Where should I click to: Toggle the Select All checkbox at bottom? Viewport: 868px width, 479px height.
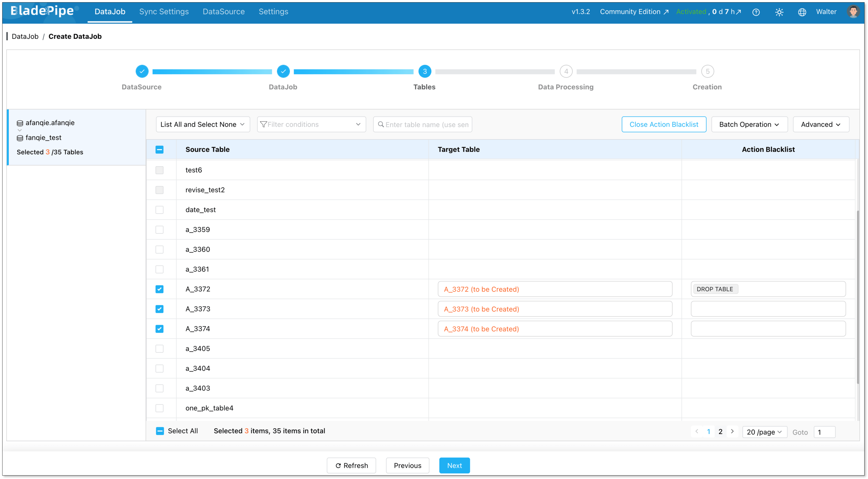pos(160,431)
